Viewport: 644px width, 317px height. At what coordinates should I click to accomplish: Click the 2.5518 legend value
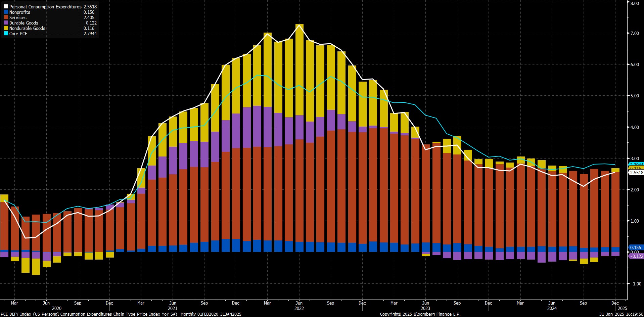click(x=90, y=7)
